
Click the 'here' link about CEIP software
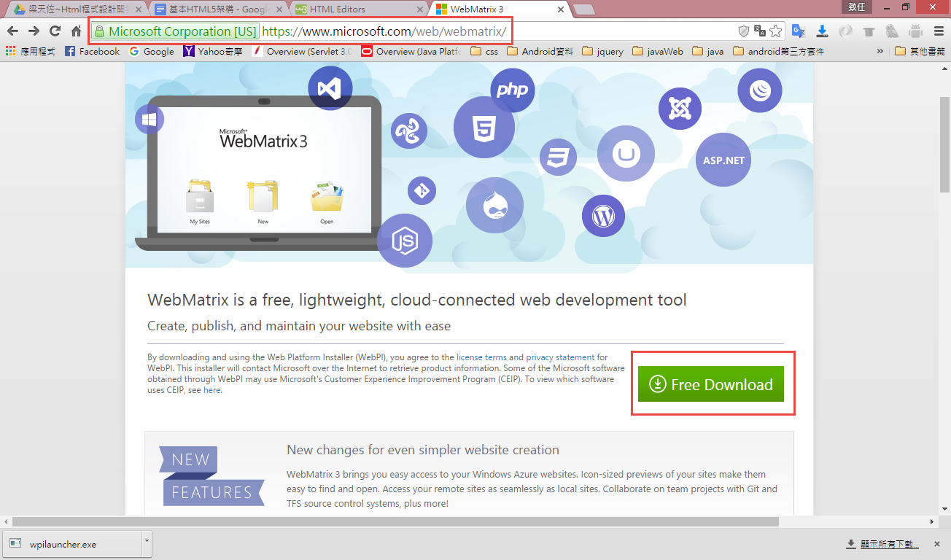tap(211, 390)
